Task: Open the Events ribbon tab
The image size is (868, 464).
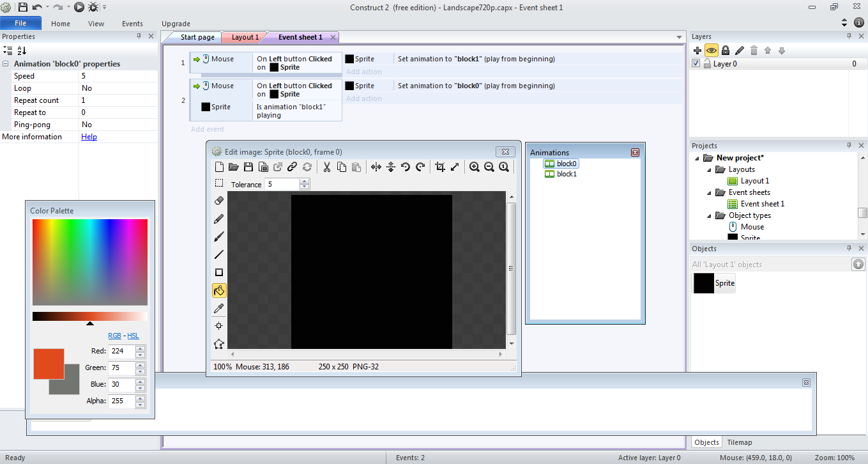Action: pyautogui.click(x=132, y=24)
